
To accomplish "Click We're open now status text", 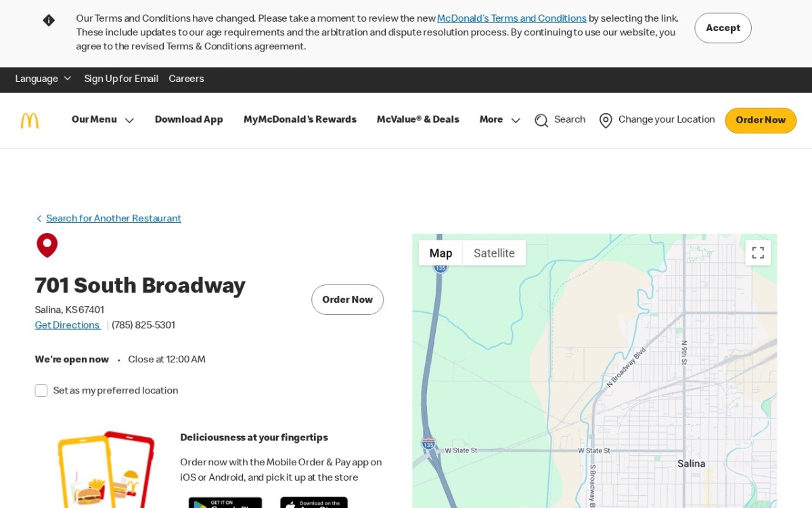I will (72, 360).
